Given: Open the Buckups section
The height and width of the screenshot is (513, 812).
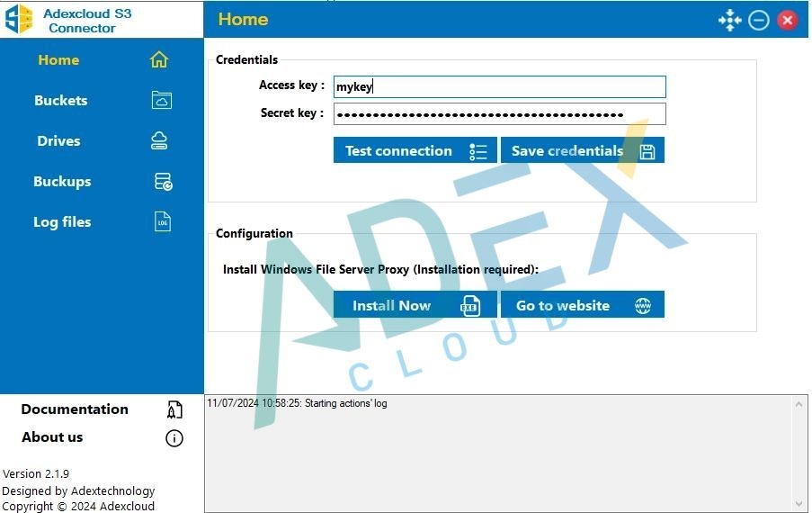Looking at the screenshot, I should click(62, 182).
